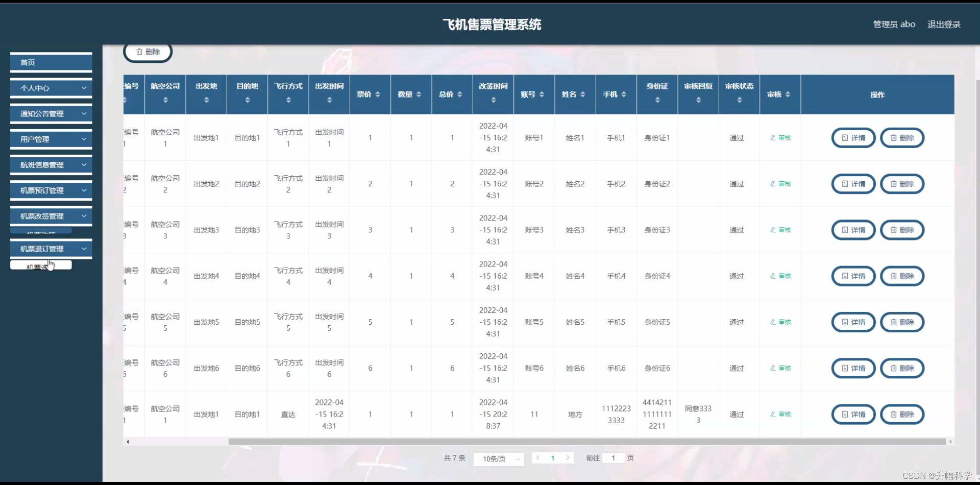Click the pencil icon beside 审核 in first row

(x=774, y=137)
